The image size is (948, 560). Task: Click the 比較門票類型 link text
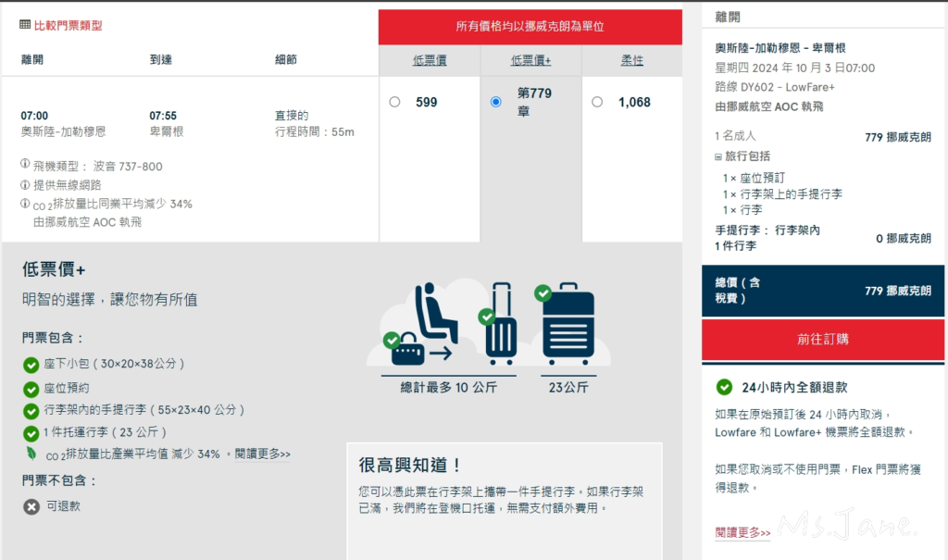(69, 25)
